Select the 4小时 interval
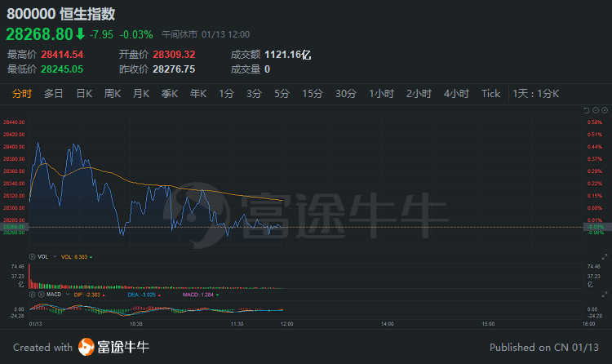 click(456, 94)
